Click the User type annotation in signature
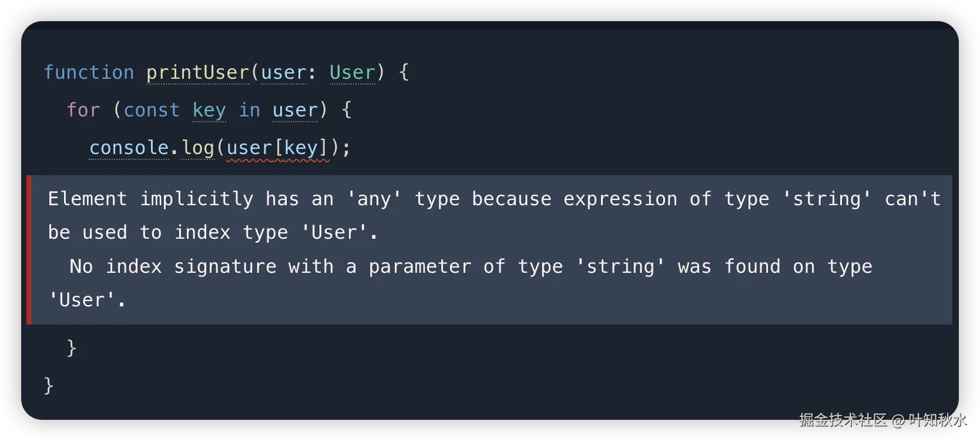 coord(352,72)
